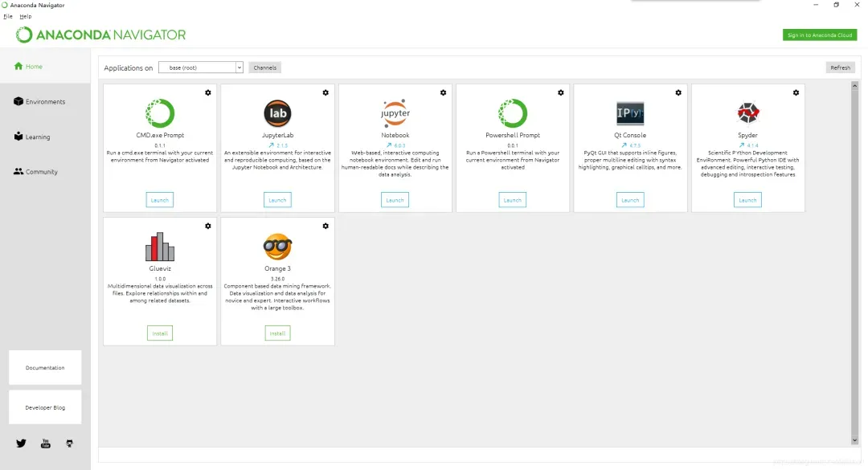
Task: Open settings gear on Glueviz card
Action: pos(208,226)
